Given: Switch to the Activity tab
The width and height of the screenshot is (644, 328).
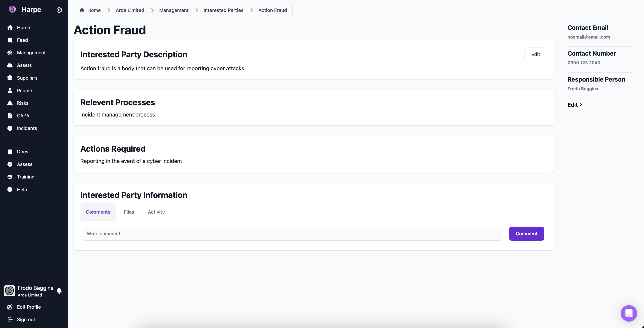Looking at the screenshot, I should click(156, 212).
